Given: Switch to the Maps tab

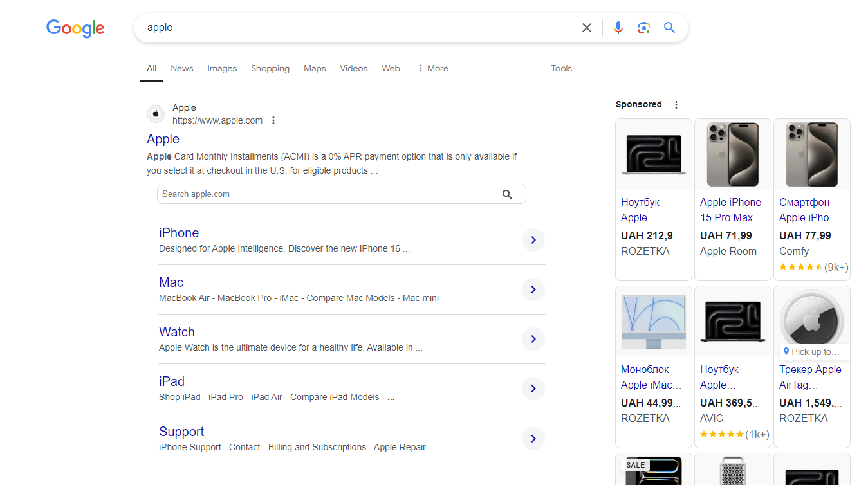Looking at the screenshot, I should [315, 68].
